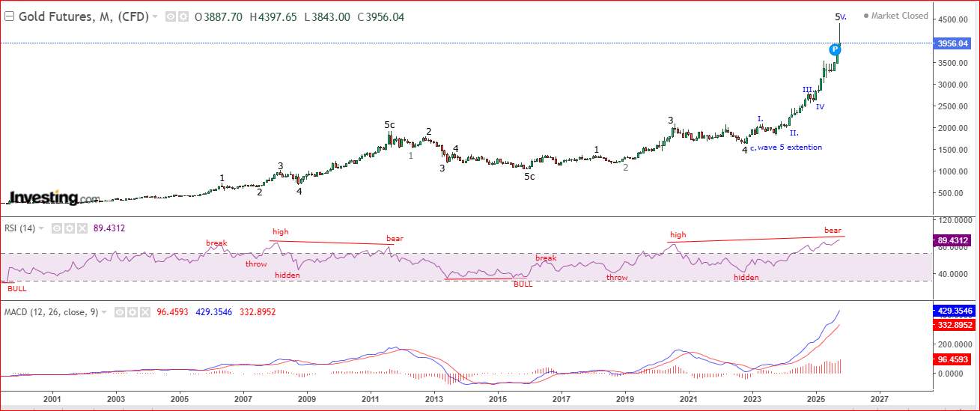Select the 'hidden' label near 2023 RSI
Viewport: 980px width, 411px height.
point(746,278)
